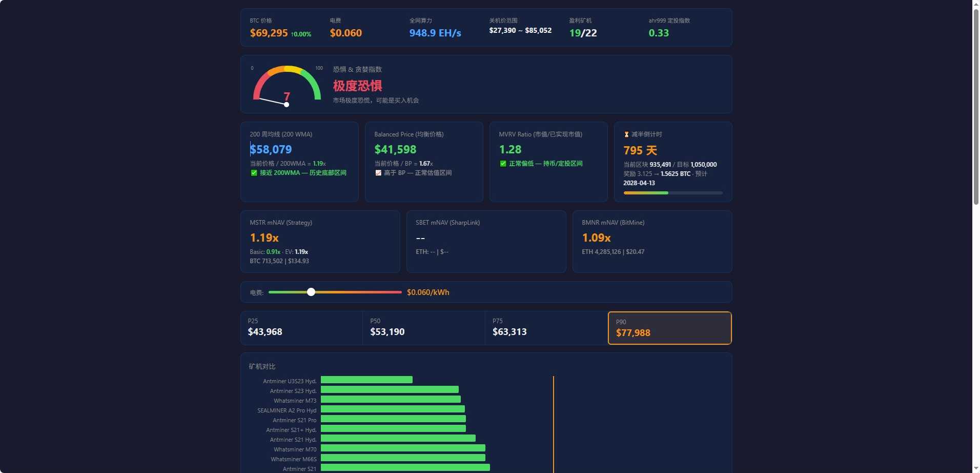Click the $58,079 200 WMA value
The width and height of the screenshot is (980, 473).
point(271,149)
